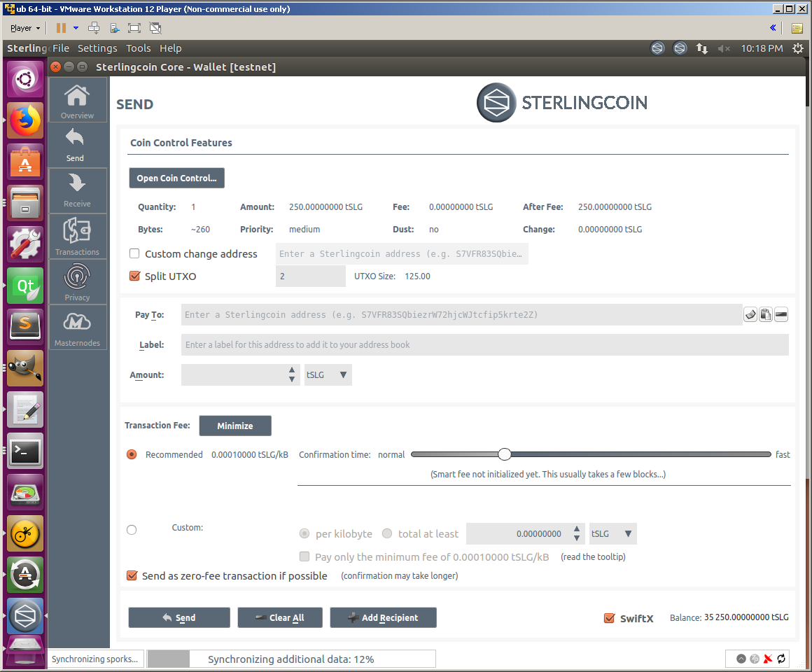Click the Amount field spinner arrows
This screenshot has width=812, height=672.
click(292, 374)
